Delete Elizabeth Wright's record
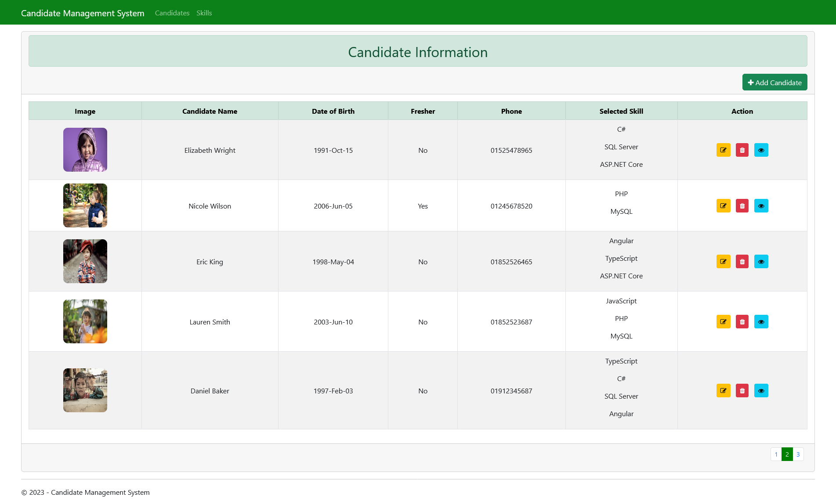 [742, 150]
